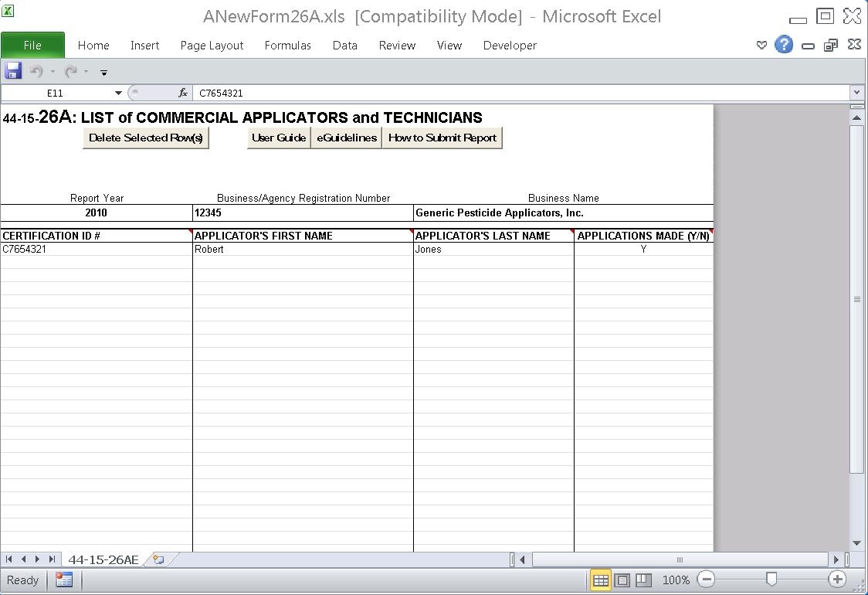Select the Report Year cell 2010

tap(97, 212)
